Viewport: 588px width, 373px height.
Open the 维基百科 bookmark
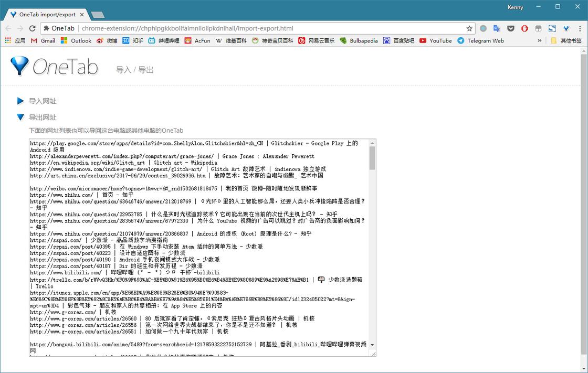(x=231, y=40)
